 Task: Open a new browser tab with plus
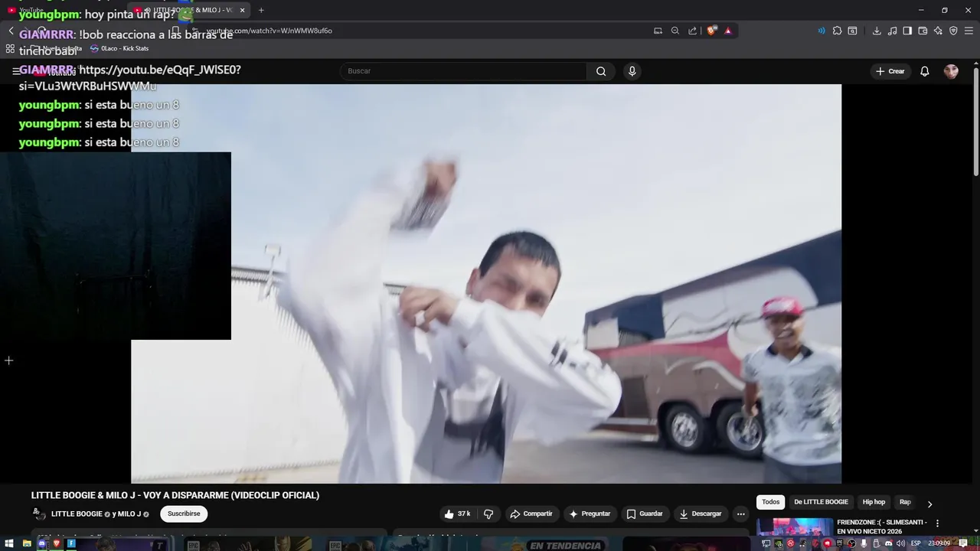(261, 10)
